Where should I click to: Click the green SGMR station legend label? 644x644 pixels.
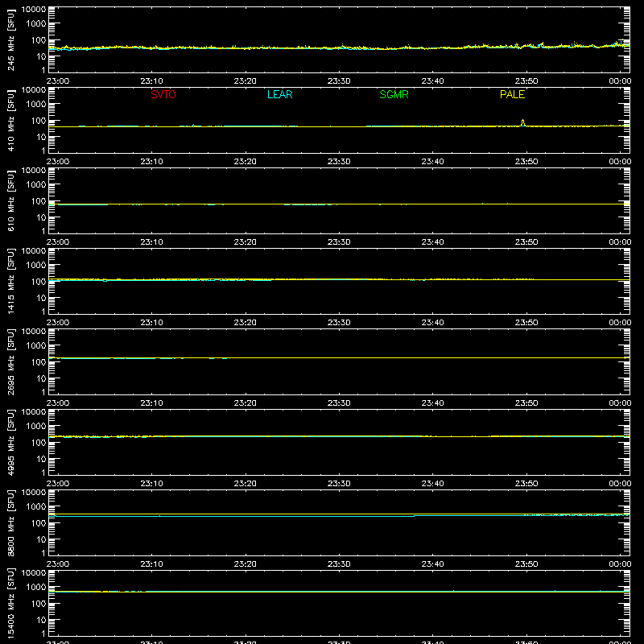[x=394, y=94]
